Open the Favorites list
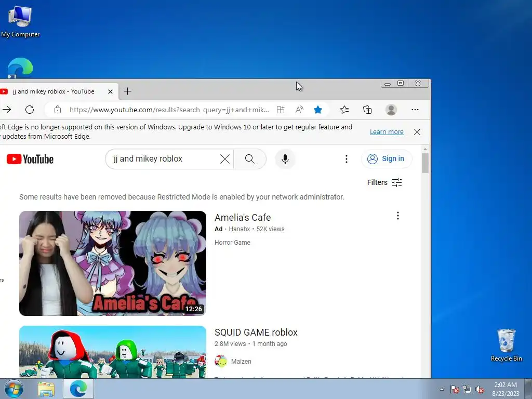The height and width of the screenshot is (399, 532). coord(344,110)
